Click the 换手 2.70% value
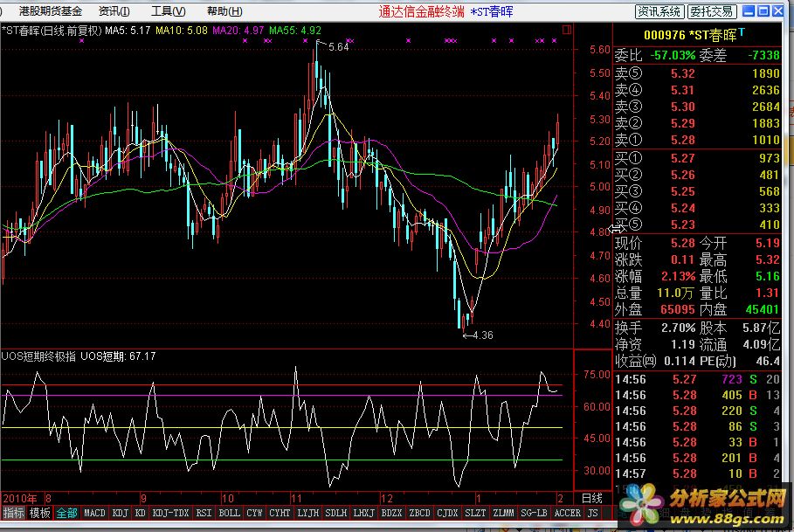This screenshot has height=532, width=794. click(679, 328)
